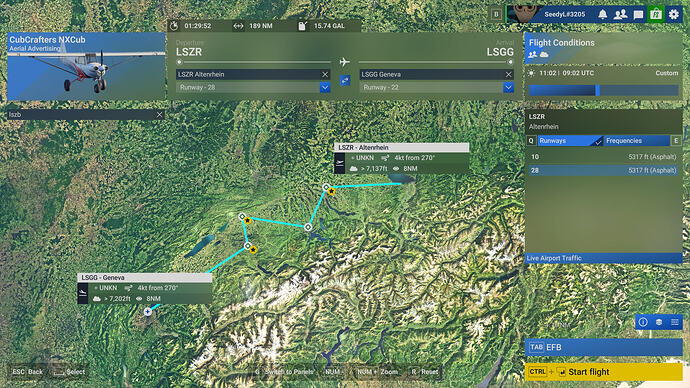
Task: Clear the LSZR Altenrhein departure field
Action: click(x=325, y=74)
